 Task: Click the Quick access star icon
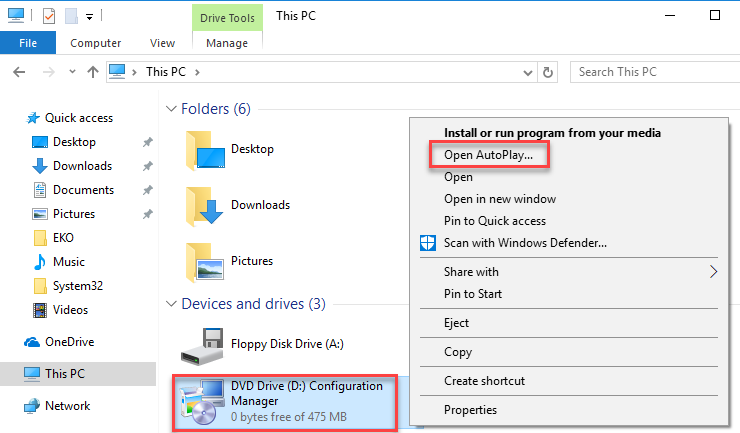[x=33, y=118]
